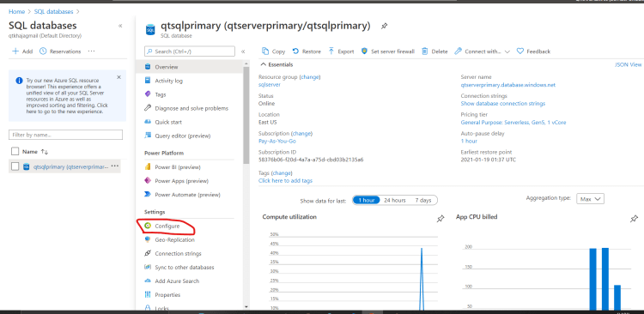This screenshot has height=314, width=644.
Task: Dismiss the Azure SQL resource browser notice
Action: coord(118,77)
